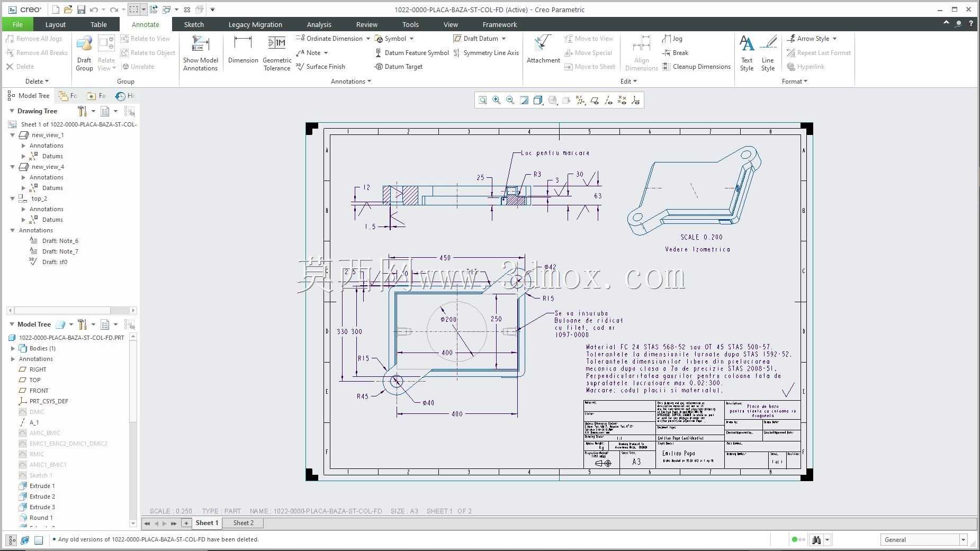Save the drawing with the disk icon

tap(81, 10)
